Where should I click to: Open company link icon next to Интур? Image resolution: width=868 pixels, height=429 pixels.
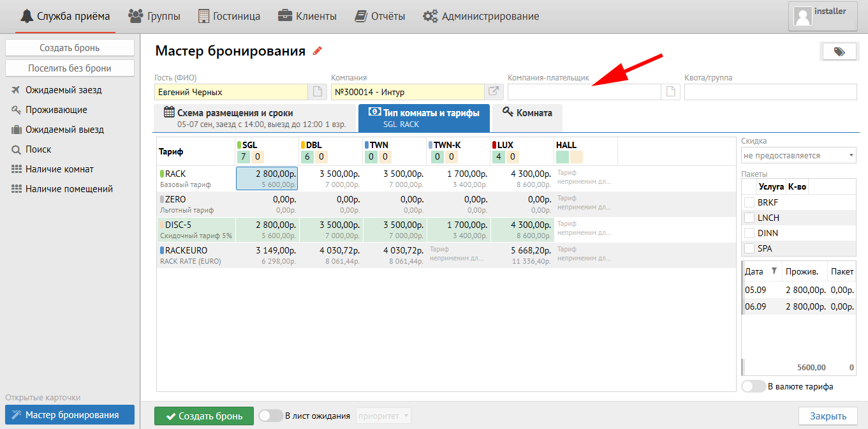coord(494,92)
